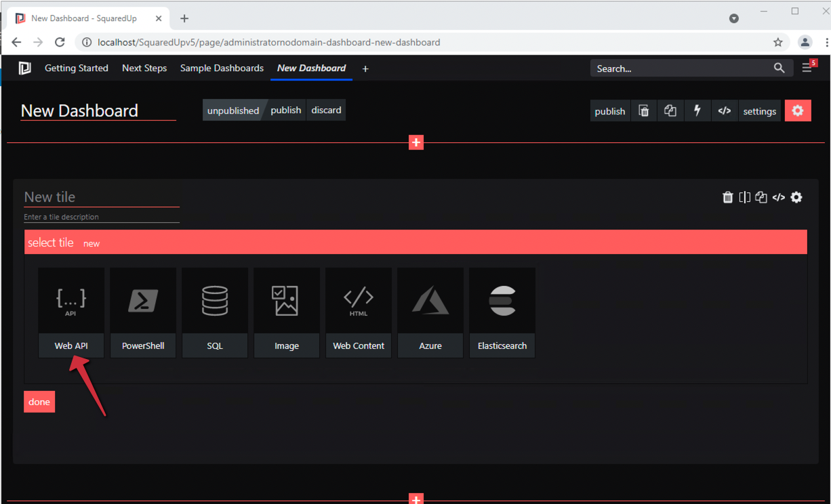This screenshot has width=831, height=504.
Task: Click the magnifier icon in the search box
Action: click(x=779, y=68)
